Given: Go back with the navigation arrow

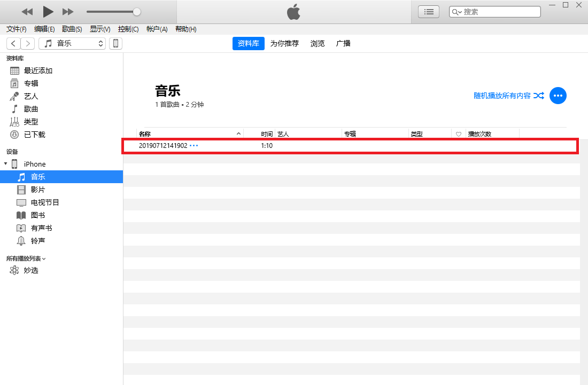Looking at the screenshot, I should coord(13,43).
